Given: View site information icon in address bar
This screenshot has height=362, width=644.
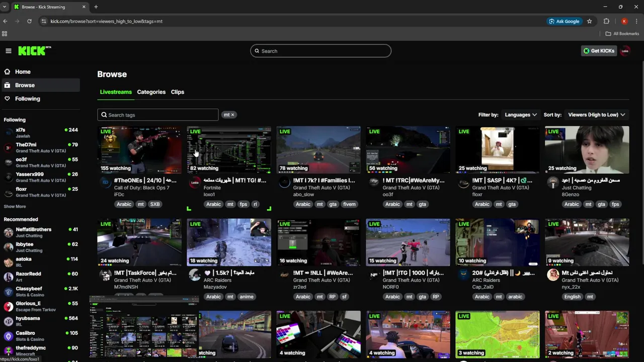Looking at the screenshot, I should 44,21.
